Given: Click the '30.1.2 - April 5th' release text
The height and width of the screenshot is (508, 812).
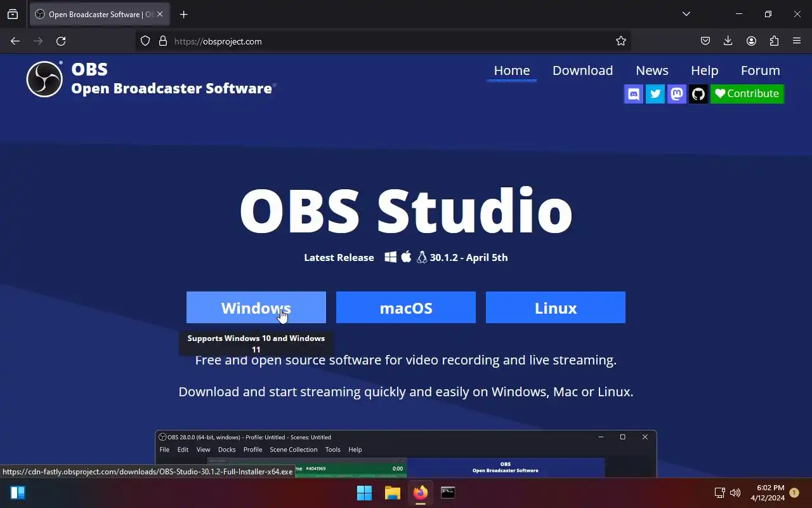Looking at the screenshot, I should point(469,257).
